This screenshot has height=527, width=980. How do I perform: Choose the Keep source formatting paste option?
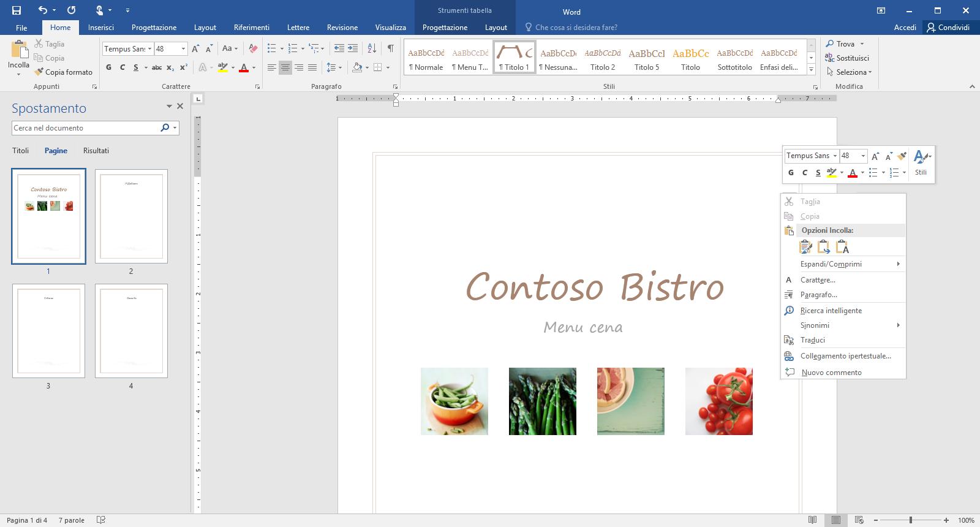click(805, 247)
